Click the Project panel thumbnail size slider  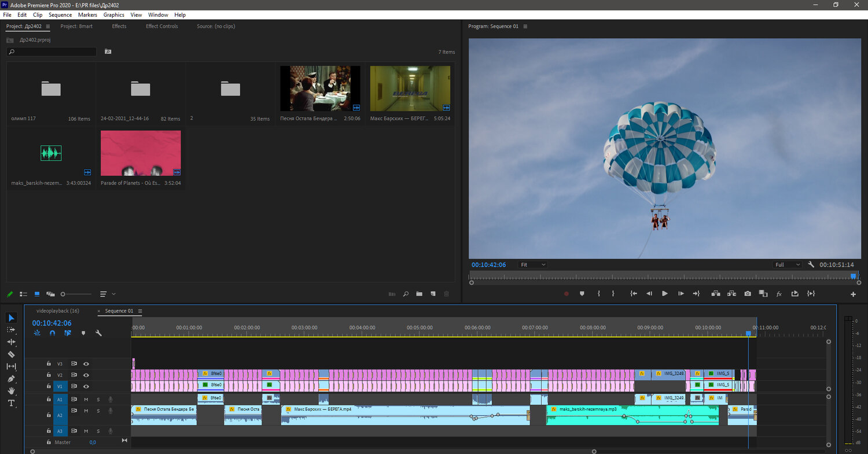pyautogui.click(x=76, y=294)
